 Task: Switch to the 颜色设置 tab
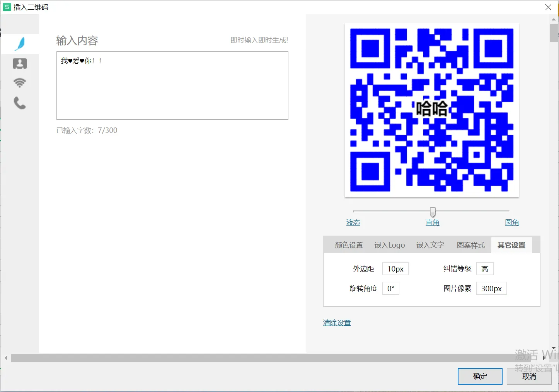349,245
